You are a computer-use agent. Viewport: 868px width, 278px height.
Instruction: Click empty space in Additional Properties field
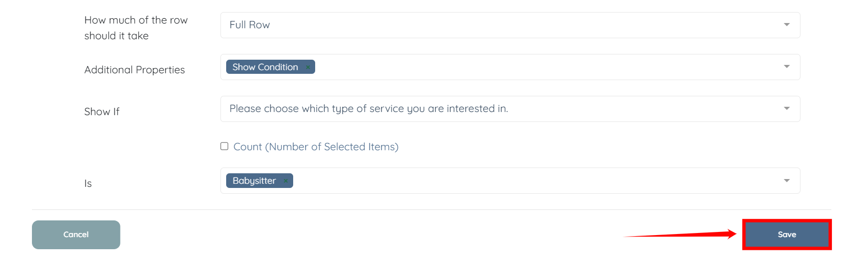click(524, 67)
